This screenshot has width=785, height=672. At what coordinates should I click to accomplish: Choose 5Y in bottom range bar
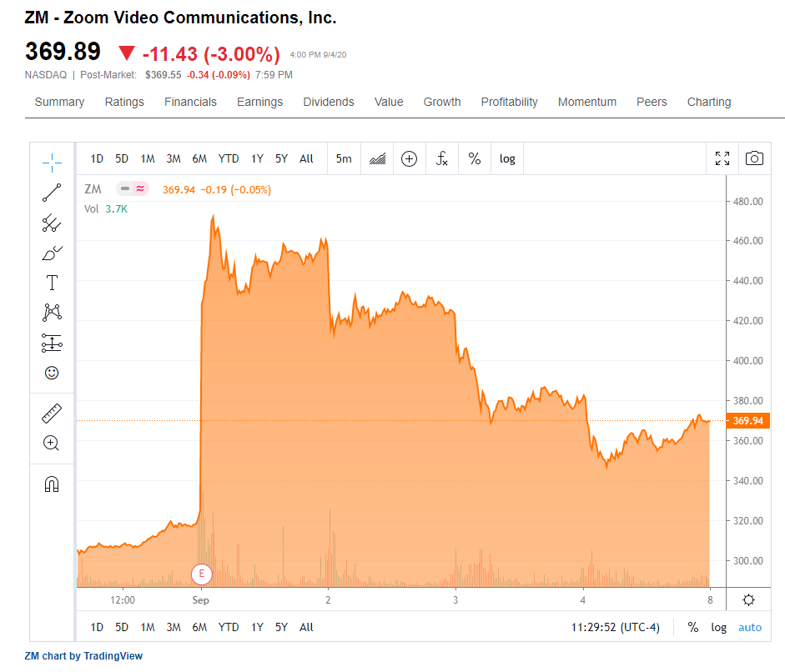[x=281, y=628]
